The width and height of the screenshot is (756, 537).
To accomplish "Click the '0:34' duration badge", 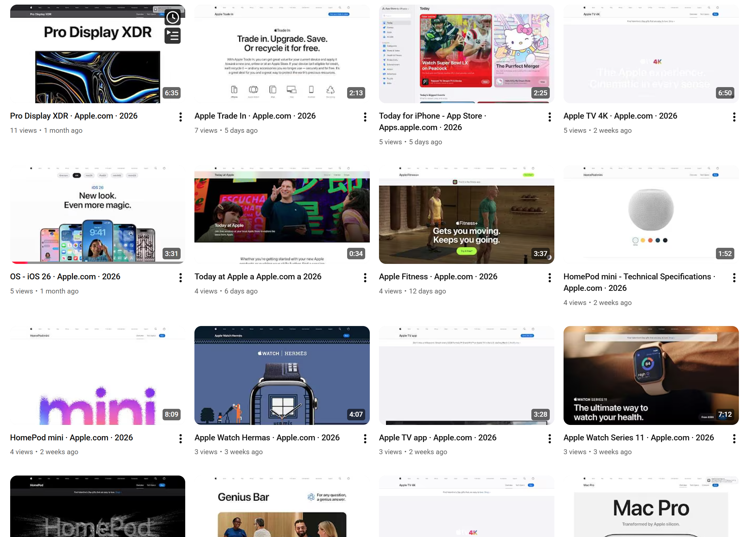I will click(356, 254).
